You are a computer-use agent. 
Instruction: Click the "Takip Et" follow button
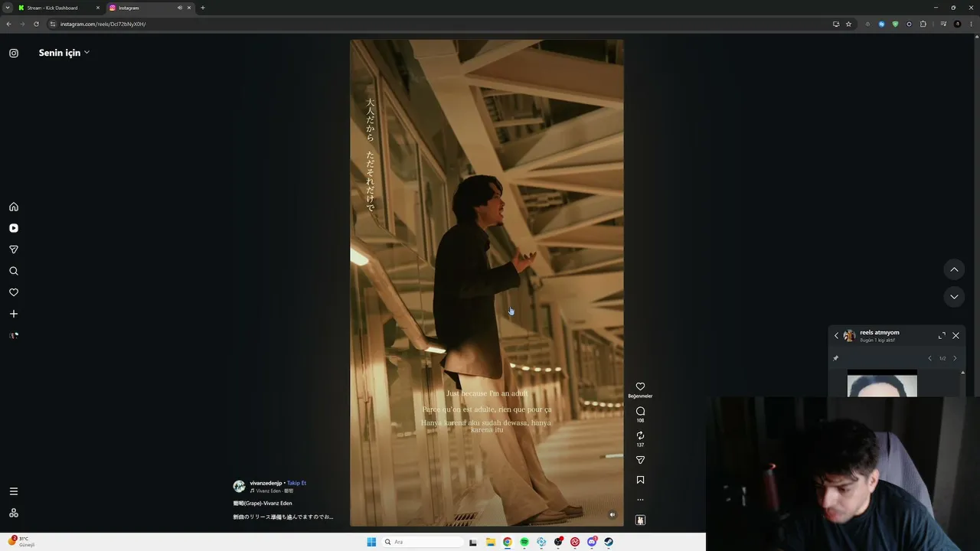(296, 483)
